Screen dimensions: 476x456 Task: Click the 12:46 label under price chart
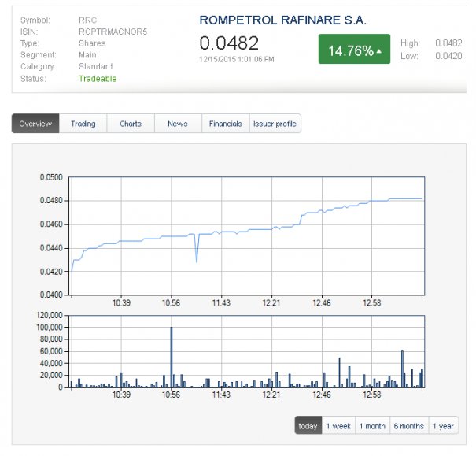tap(322, 303)
